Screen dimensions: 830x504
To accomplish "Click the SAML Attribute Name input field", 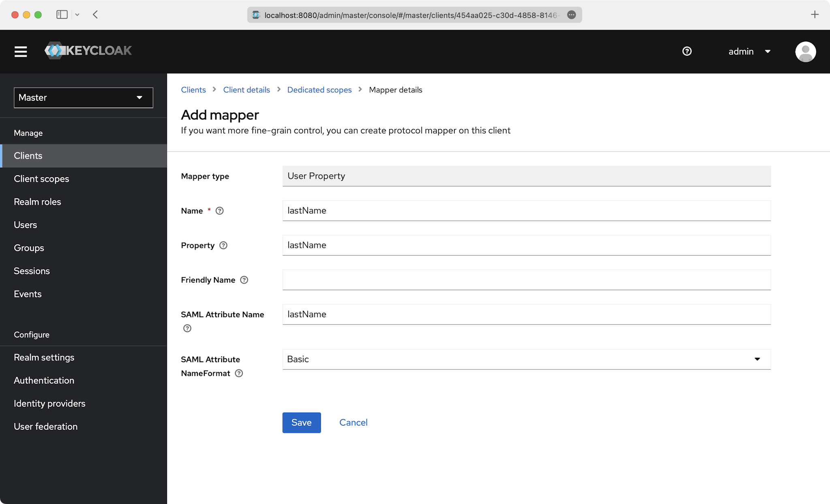I will click(x=526, y=314).
